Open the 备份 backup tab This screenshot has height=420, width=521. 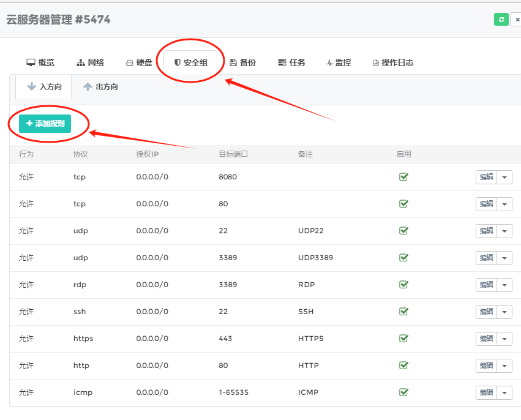tap(242, 62)
